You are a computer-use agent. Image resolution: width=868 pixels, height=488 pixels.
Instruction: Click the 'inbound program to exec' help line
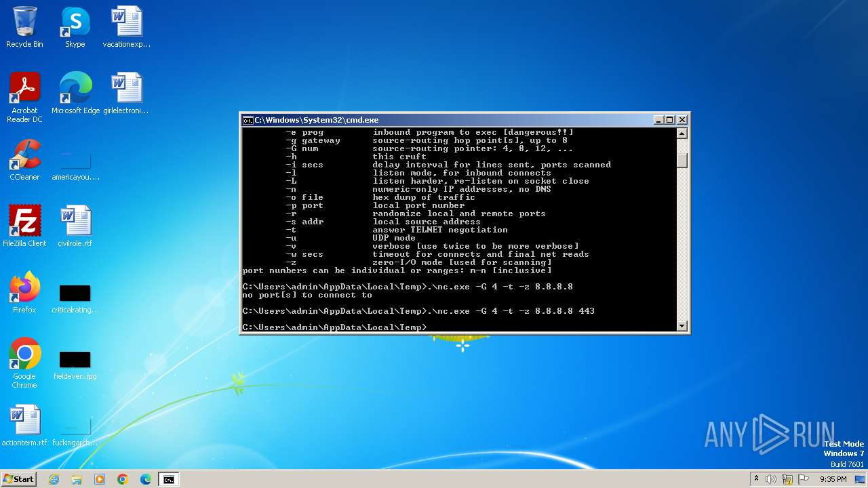click(473, 132)
